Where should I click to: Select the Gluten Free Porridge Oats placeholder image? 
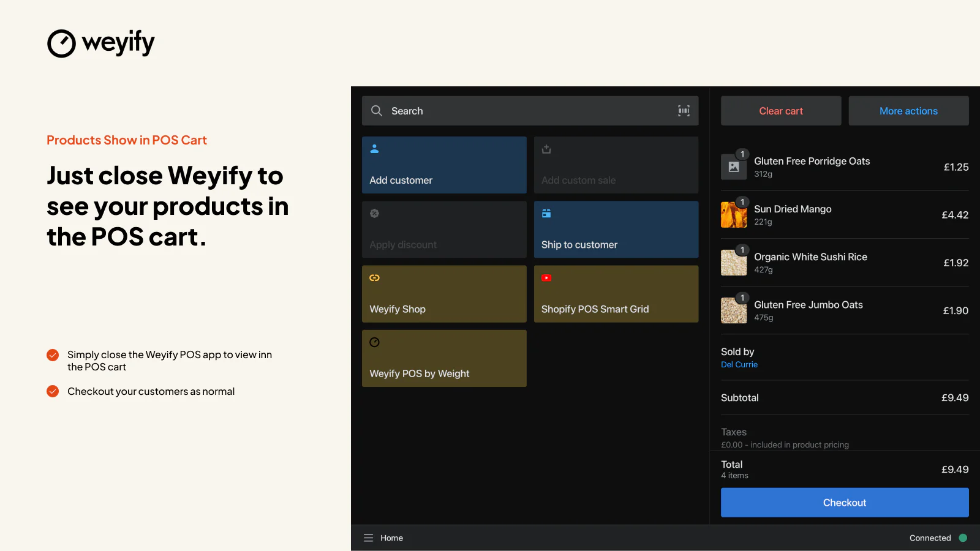(x=734, y=167)
